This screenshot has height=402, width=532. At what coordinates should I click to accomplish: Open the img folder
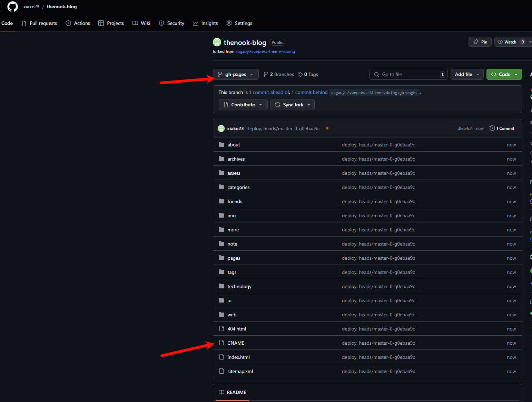pyautogui.click(x=231, y=216)
